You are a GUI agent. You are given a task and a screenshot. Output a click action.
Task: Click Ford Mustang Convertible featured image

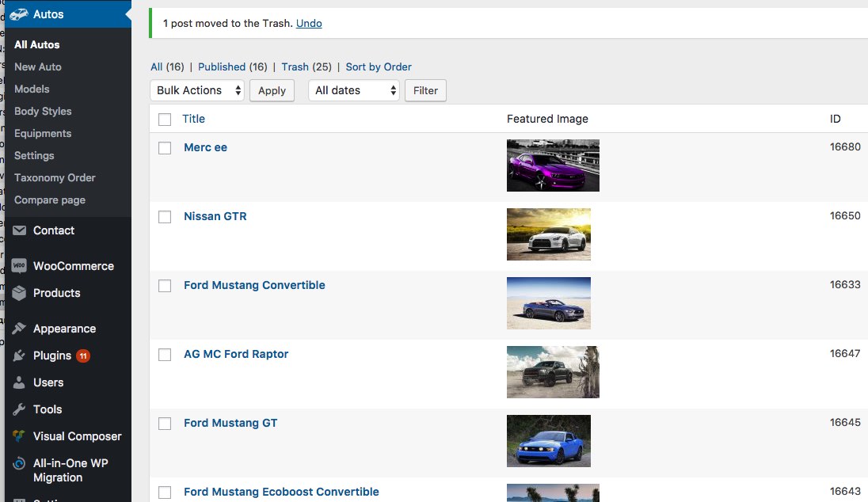(x=549, y=303)
